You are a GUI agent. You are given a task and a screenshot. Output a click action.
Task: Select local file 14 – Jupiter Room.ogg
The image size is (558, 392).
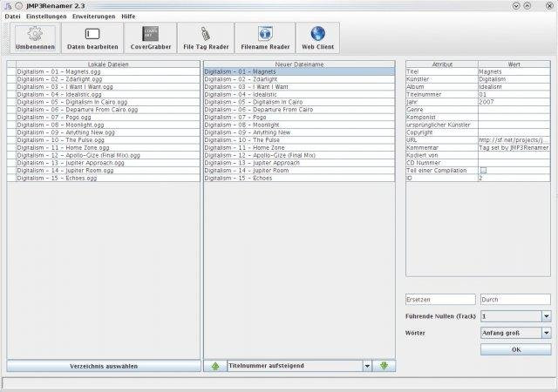[x=108, y=171]
